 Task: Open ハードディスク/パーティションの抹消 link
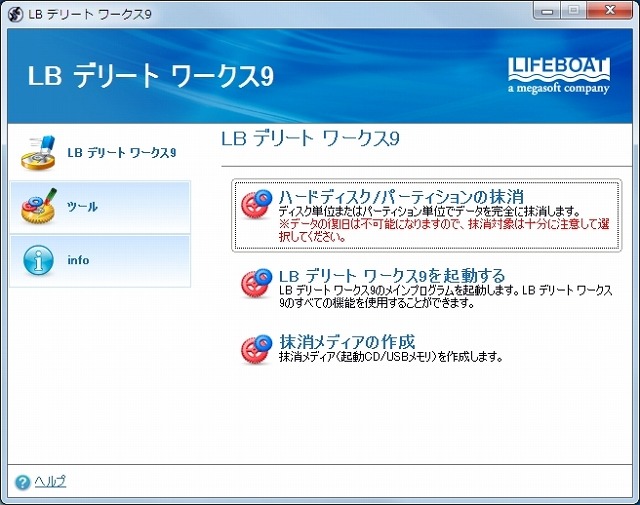coord(401,197)
